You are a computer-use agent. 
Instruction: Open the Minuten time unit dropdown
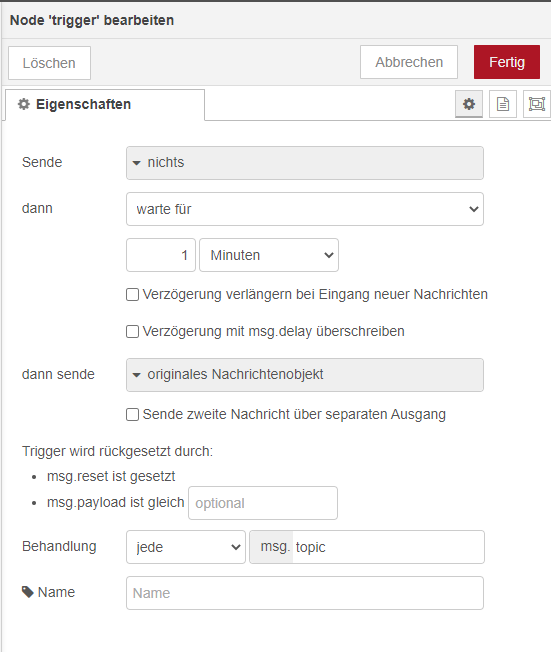269,255
